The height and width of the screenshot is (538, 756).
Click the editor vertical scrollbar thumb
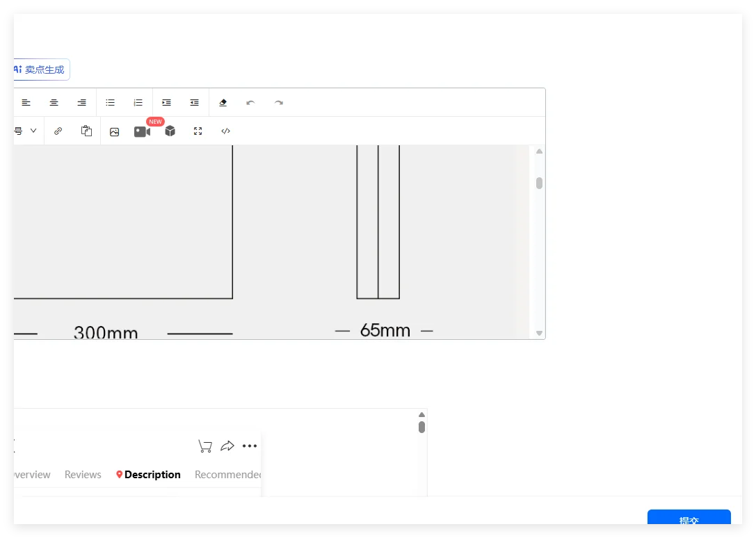[x=540, y=184]
